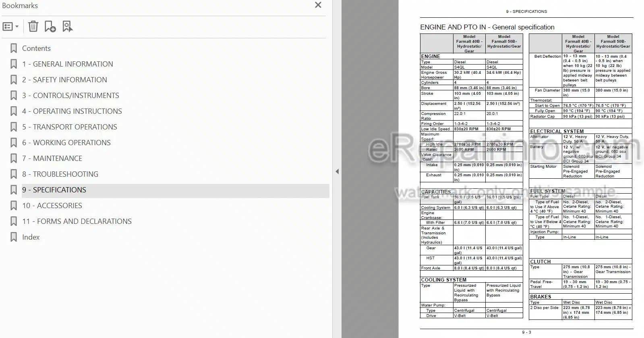Click the 'Compression Ratio' row label
This screenshot has width=644, height=338.
[x=433, y=116]
